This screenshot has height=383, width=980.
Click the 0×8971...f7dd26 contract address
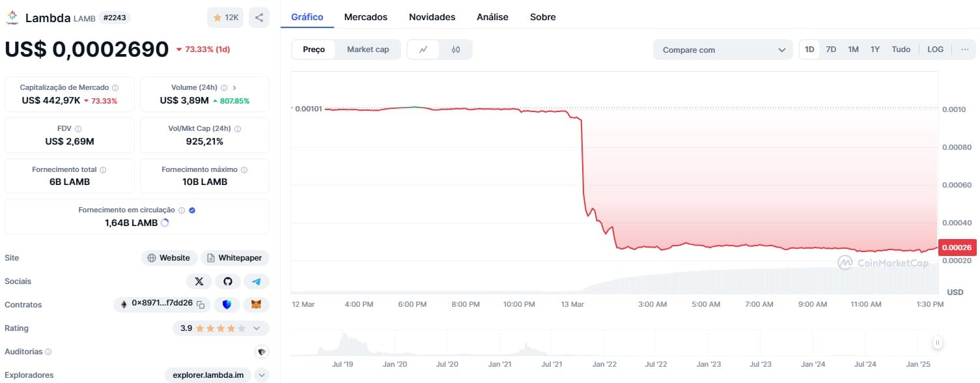[x=163, y=305]
